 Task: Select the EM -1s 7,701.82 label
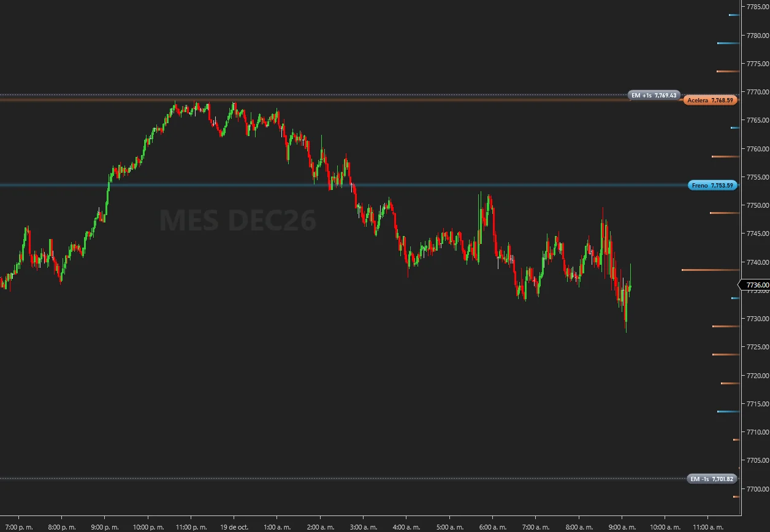[712, 479]
